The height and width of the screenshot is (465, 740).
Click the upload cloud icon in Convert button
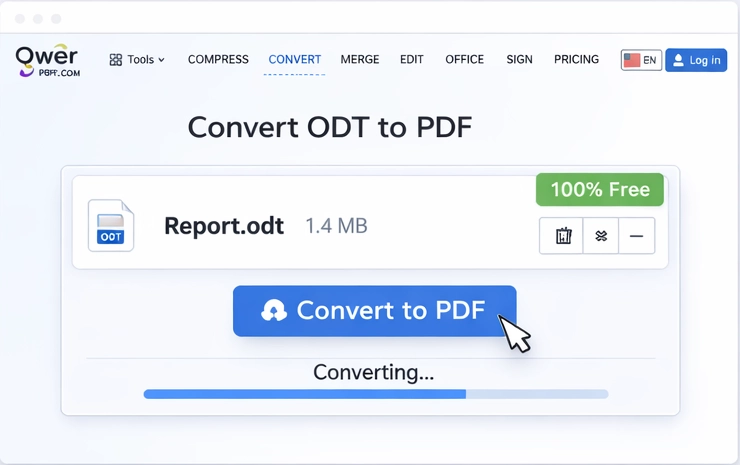274,311
